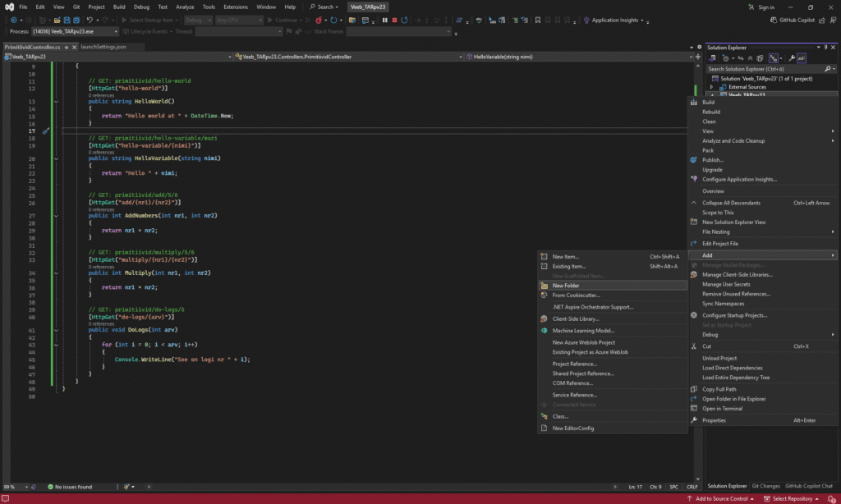Switch to the launchSettings.json tab
841x504 pixels.
point(103,47)
